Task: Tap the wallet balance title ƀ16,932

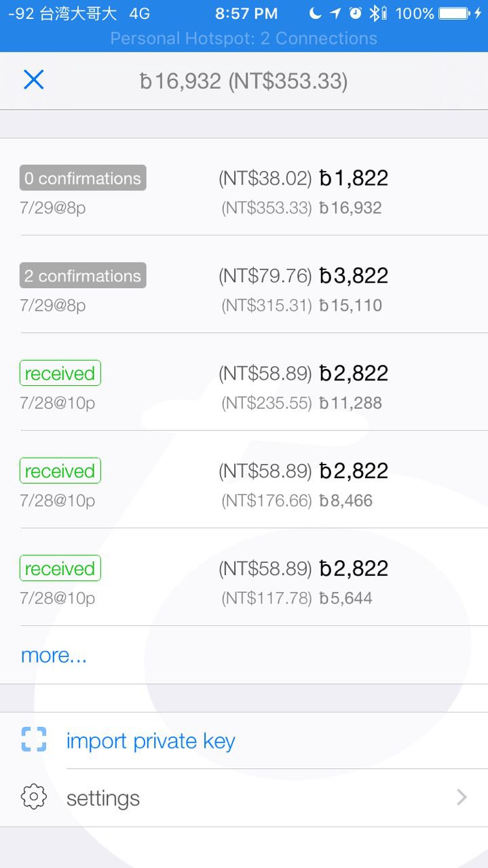Action: (x=244, y=82)
